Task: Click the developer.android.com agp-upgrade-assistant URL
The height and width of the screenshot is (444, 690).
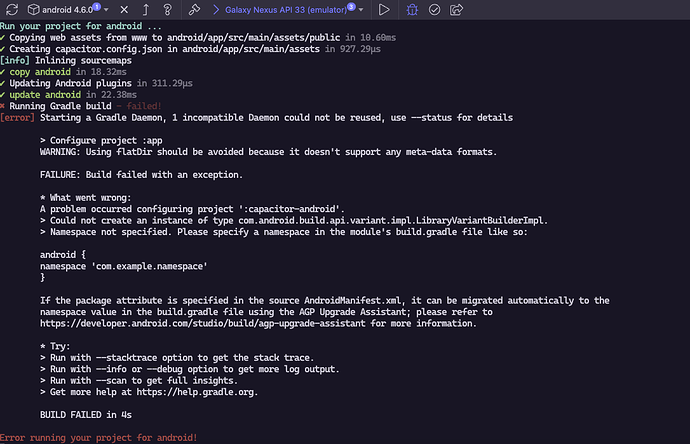Action: (202, 323)
